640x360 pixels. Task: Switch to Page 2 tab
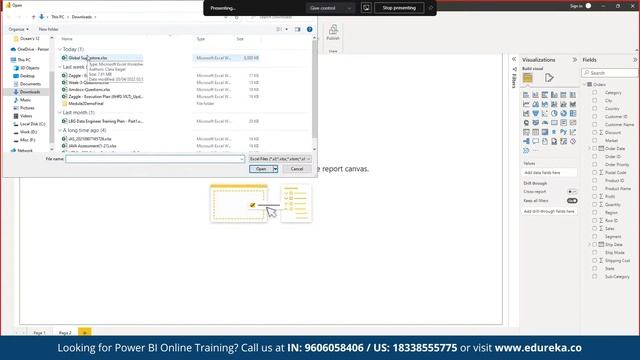click(x=65, y=333)
